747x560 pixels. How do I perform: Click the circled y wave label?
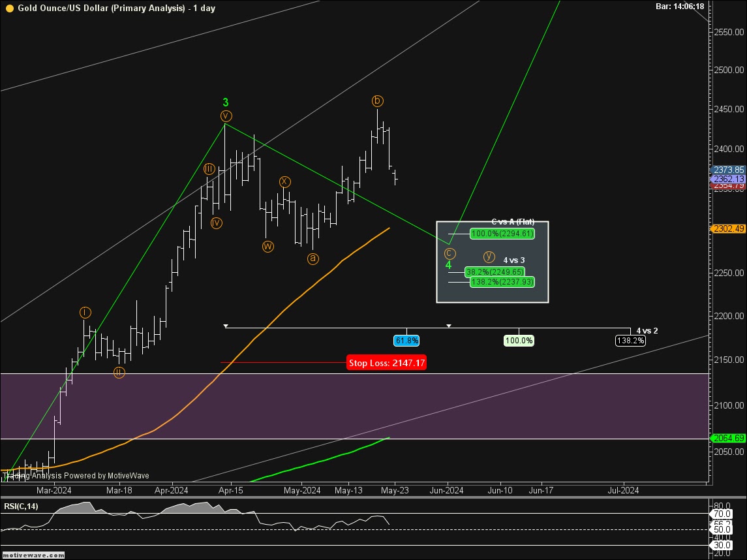click(x=489, y=257)
